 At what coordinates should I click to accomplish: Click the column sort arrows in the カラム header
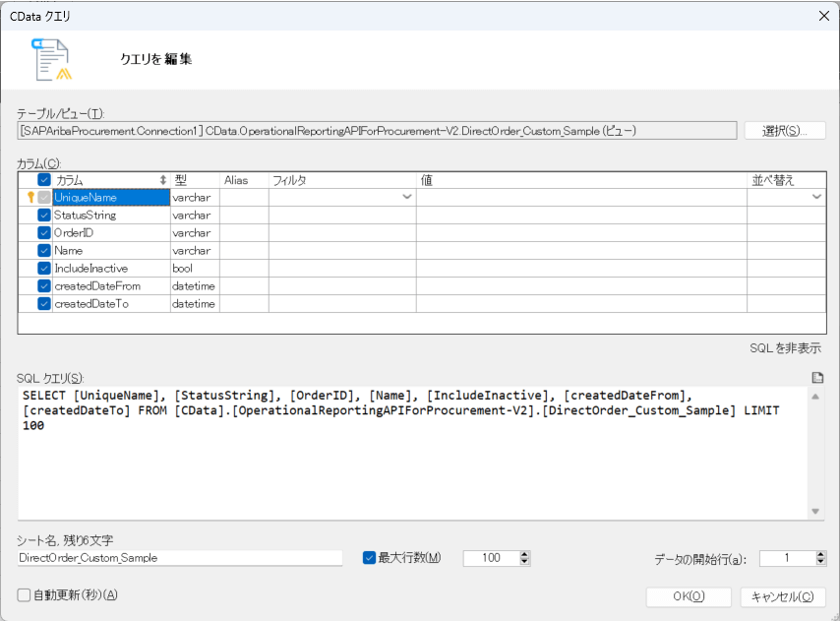[163, 180]
